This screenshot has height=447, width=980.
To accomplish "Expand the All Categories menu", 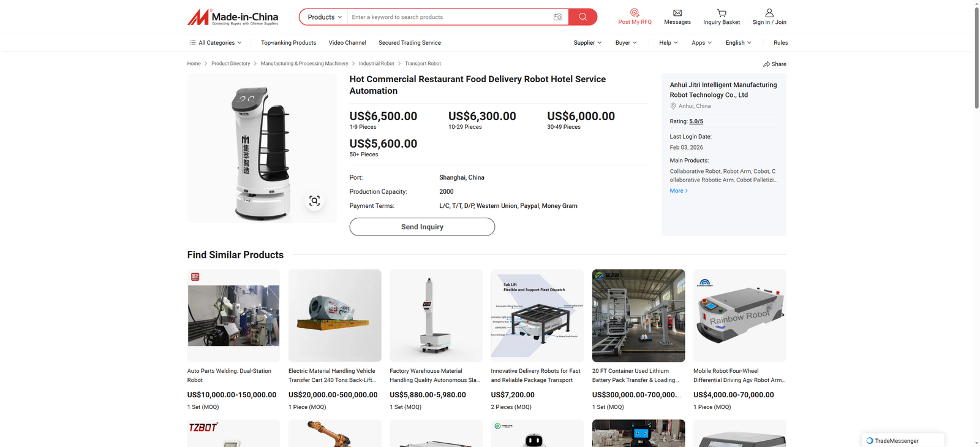I will [216, 43].
